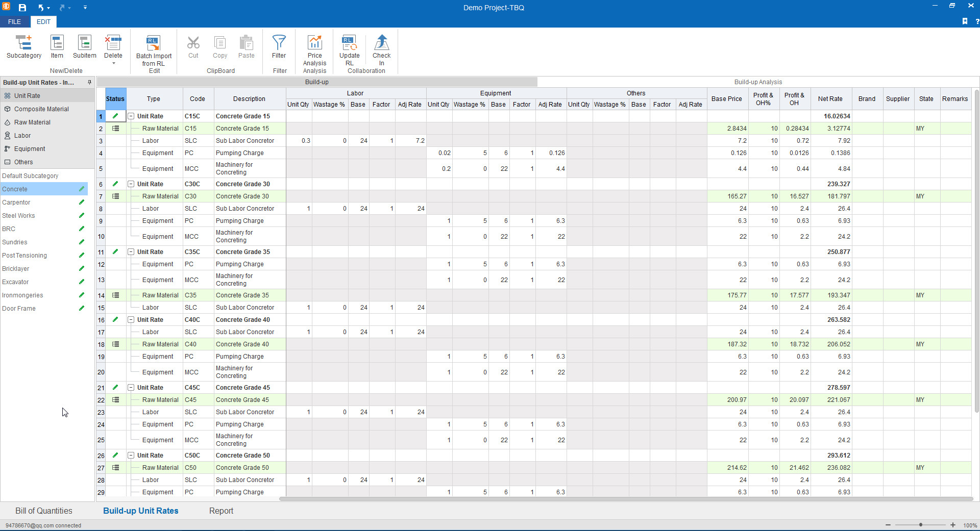Toggle pin on Build-up Unit Rates panel
The image size is (980, 531).
89,82
